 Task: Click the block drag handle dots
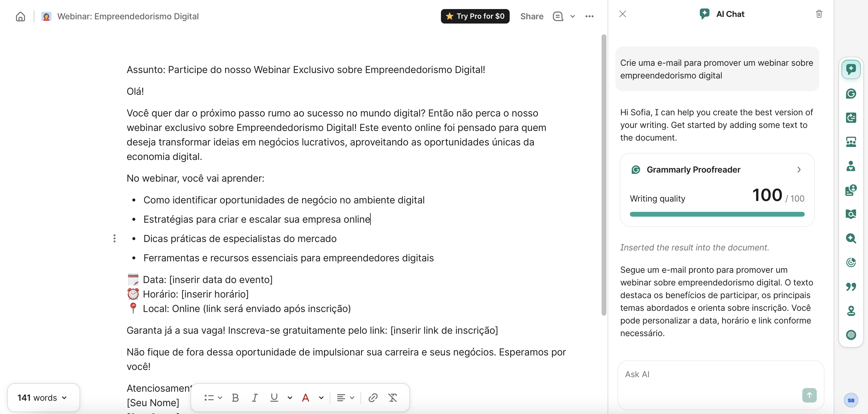tap(115, 239)
